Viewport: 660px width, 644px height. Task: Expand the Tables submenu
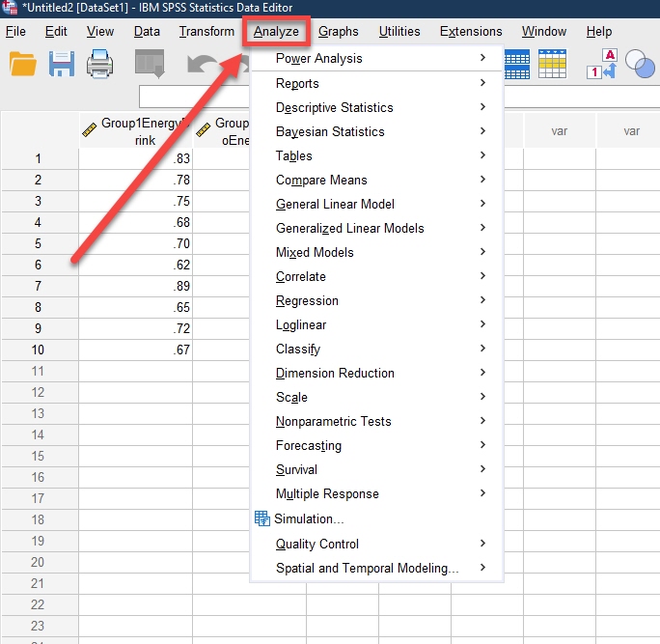tap(376, 155)
